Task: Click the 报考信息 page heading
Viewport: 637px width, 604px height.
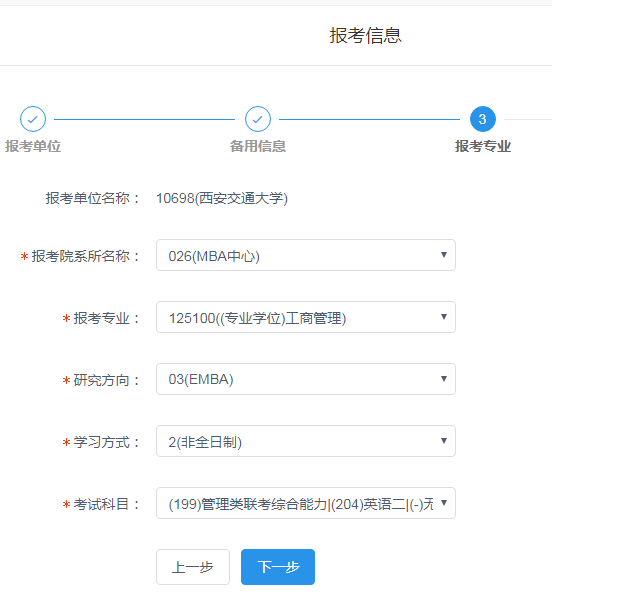Action: point(366,36)
